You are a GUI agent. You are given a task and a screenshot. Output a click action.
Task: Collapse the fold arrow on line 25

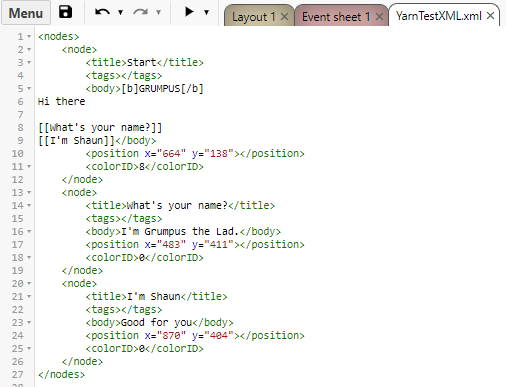coord(29,349)
